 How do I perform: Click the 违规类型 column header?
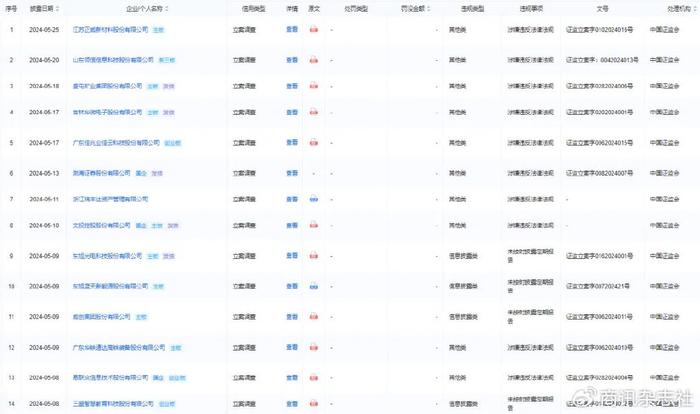point(473,8)
